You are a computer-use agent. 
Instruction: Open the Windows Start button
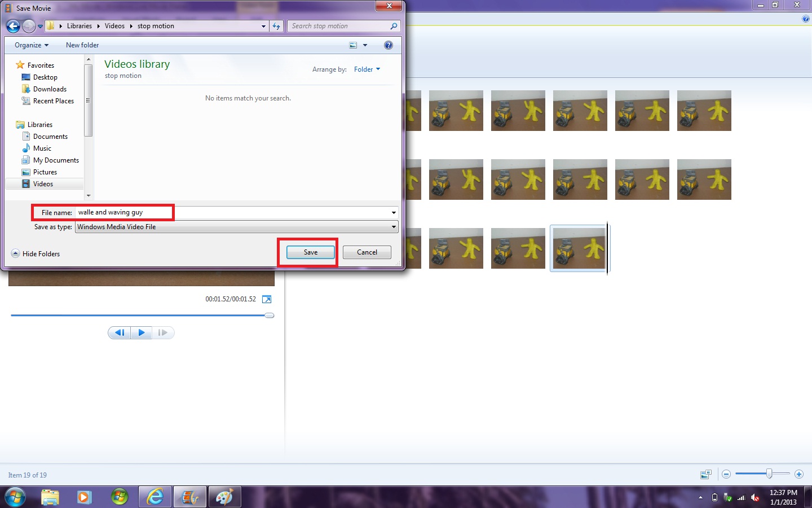(15, 497)
